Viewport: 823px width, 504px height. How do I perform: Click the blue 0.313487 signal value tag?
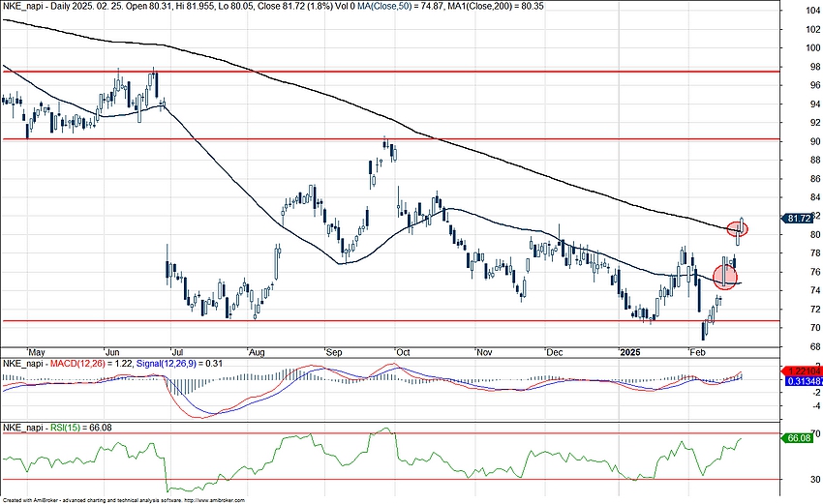point(802,381)
